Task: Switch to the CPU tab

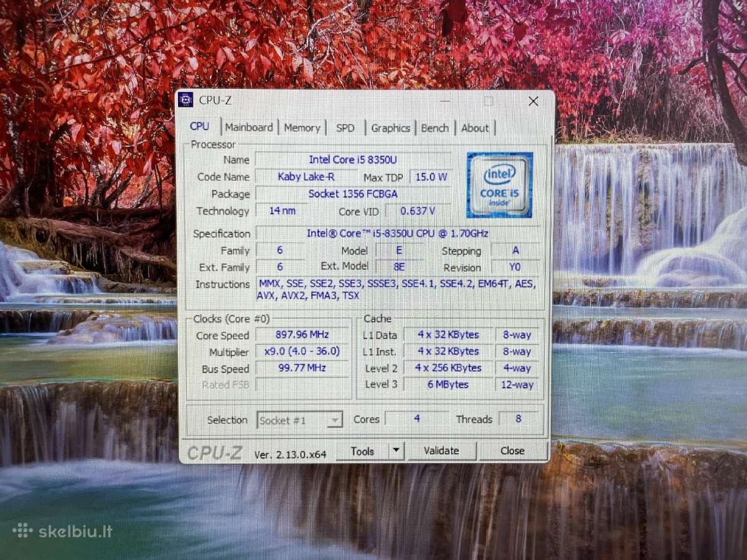Action: click(x=199, y=126)
